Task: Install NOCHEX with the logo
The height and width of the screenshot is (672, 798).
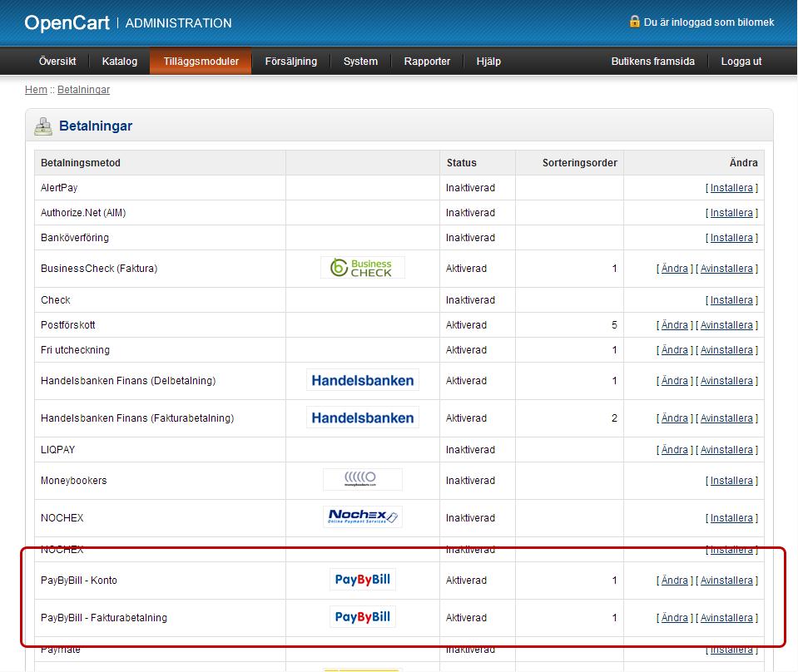Action: click(731, 518)
